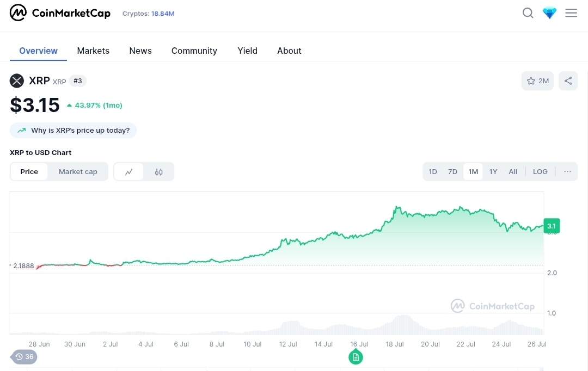Expand the 43.97% (1mo) change selector
This screenshot has height=371, width=588.
[95, 106]
